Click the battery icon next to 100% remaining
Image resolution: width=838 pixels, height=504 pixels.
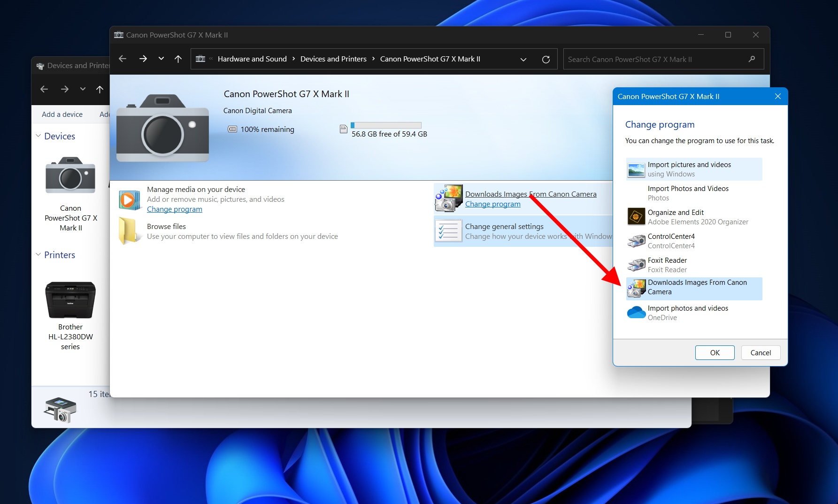[232, 129]
